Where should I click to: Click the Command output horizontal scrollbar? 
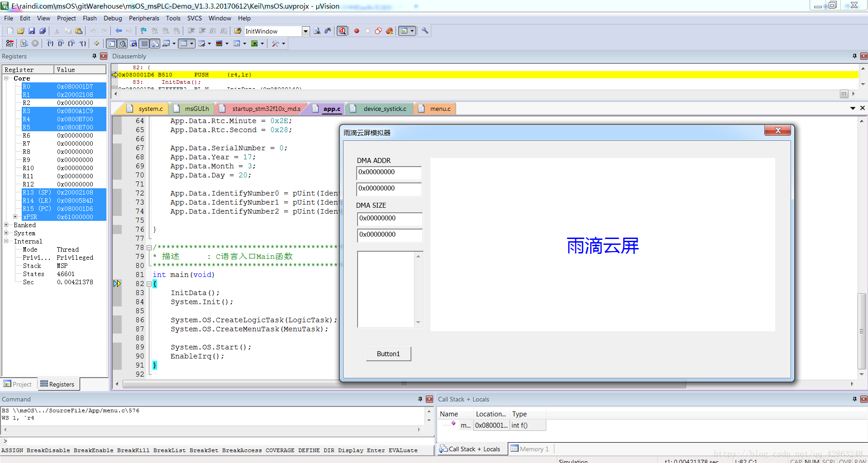coord(212,430)
